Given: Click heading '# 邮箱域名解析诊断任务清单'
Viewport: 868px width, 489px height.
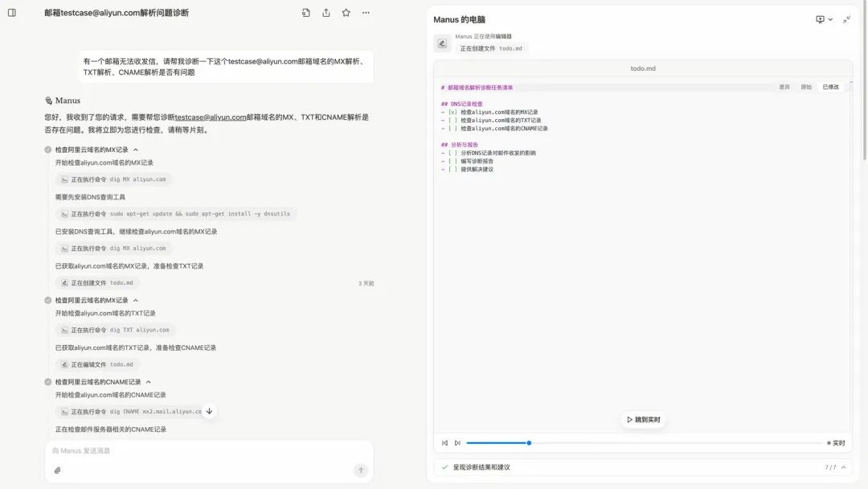Looking at the screenshot, I should click(x=477, y=88).
